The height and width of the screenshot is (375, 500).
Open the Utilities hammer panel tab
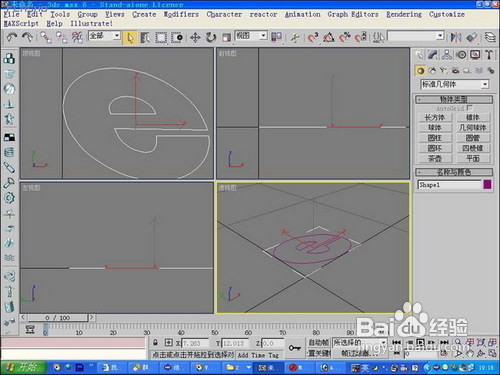pyautogui.click(x=489, y=55)
